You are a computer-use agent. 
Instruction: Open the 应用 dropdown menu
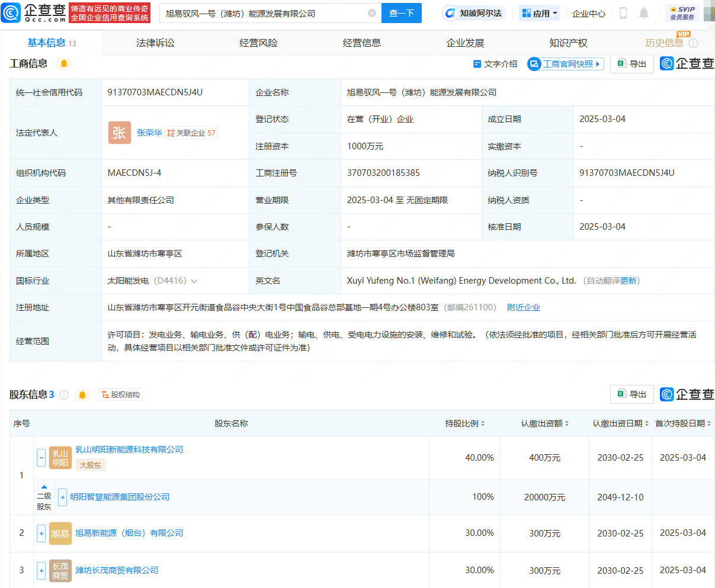540,13
